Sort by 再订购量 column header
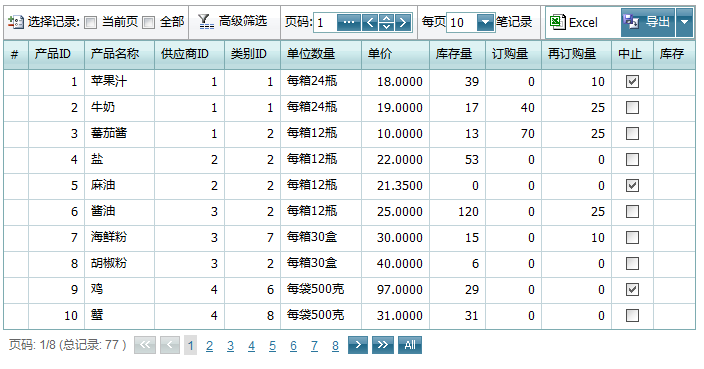 coord(576,54)
